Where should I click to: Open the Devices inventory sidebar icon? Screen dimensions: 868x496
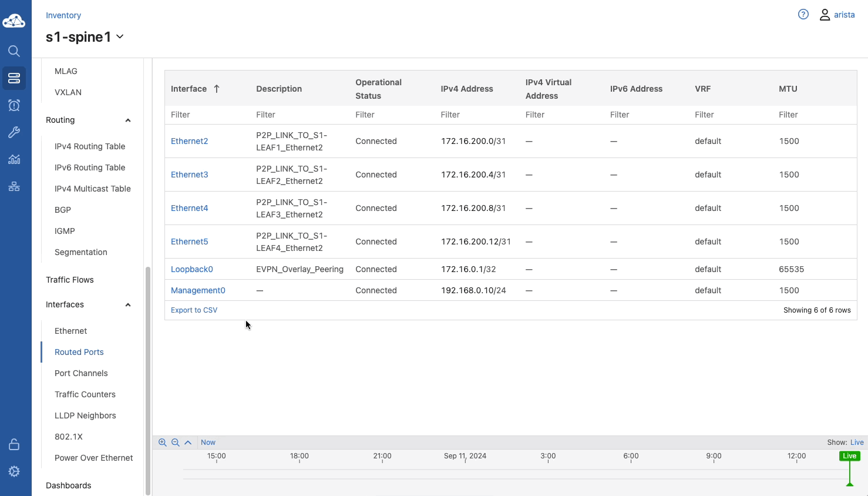14,78
